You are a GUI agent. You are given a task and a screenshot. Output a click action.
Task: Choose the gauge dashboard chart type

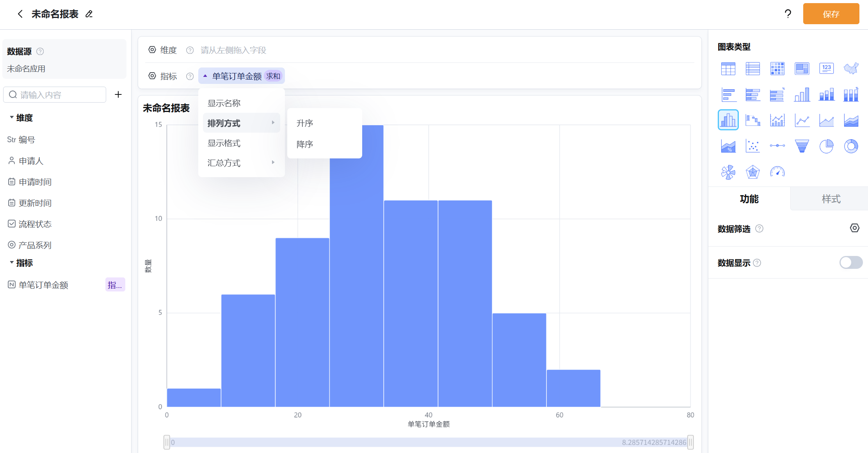777,172
